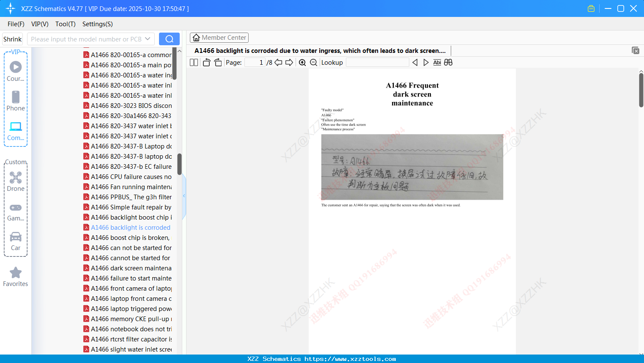Open the Settings(S) menu
644x363 pixels.
coord(98,24)
